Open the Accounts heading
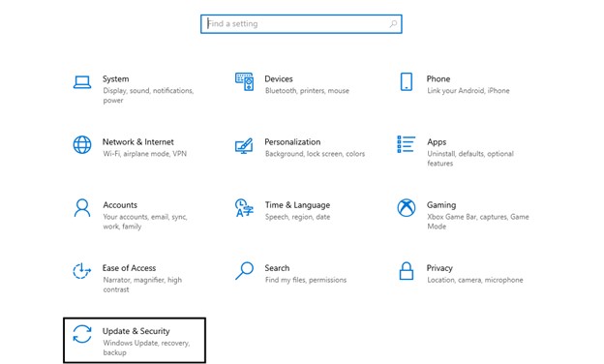Screen dimensions: 604x364 point(120,205)
